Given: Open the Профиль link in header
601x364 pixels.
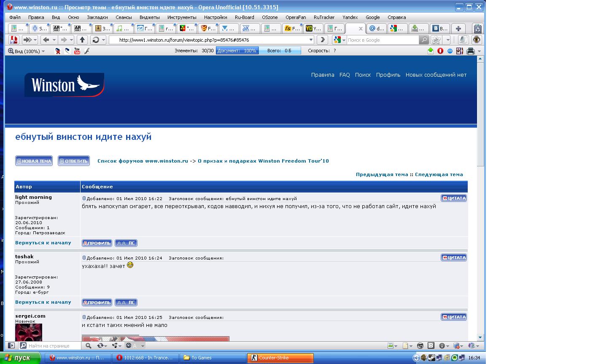Looking at the screenshot, I should click(x=388, y=75).
